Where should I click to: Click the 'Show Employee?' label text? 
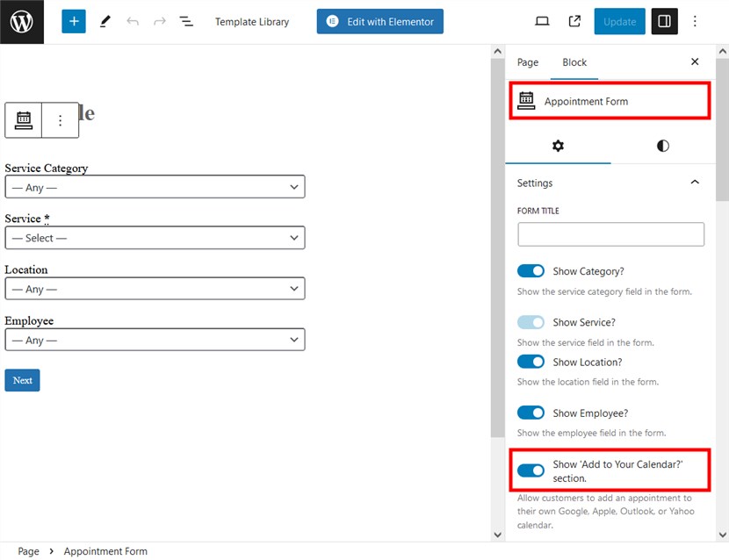pyautogui.click(x=590, y=413)
